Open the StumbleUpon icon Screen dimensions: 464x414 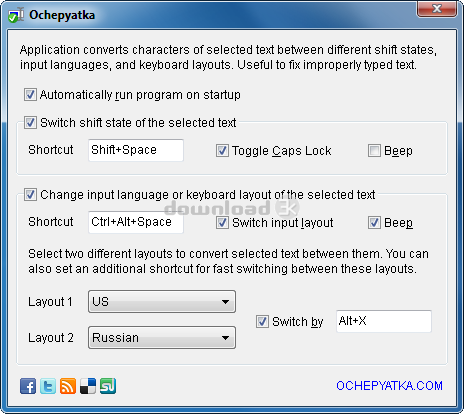108,386
